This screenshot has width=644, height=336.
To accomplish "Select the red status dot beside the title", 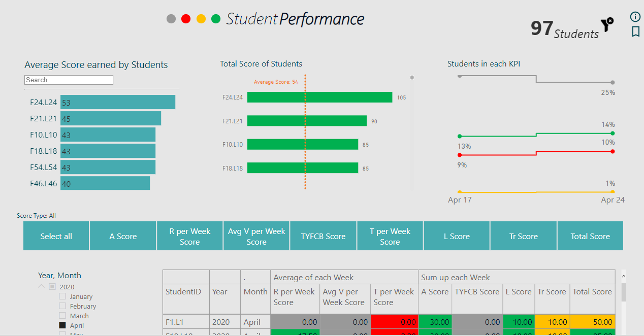I will click(x=186, y=18).
